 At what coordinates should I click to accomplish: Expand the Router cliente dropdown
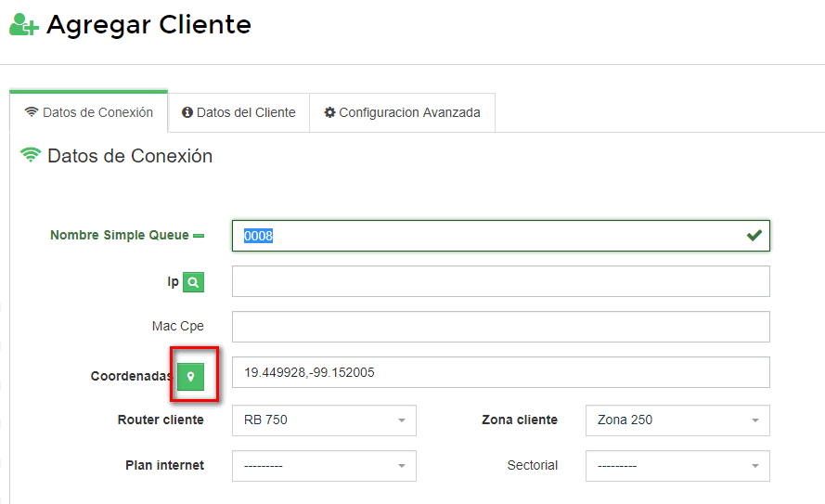[x=324, y=420]
